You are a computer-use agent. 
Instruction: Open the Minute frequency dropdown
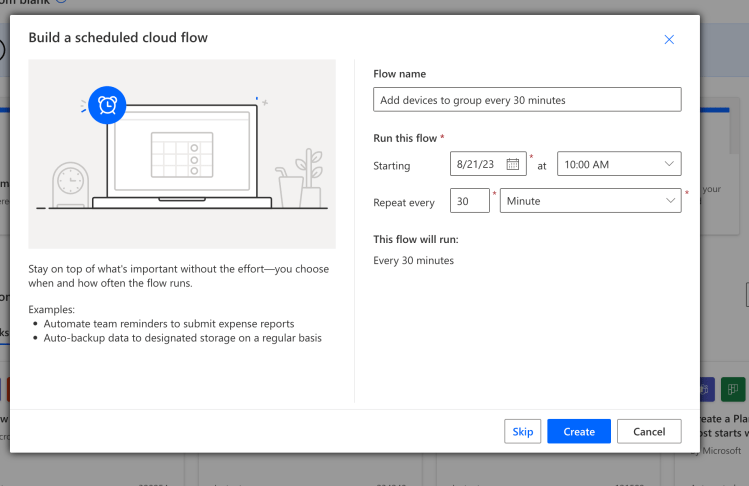point(589,201)
